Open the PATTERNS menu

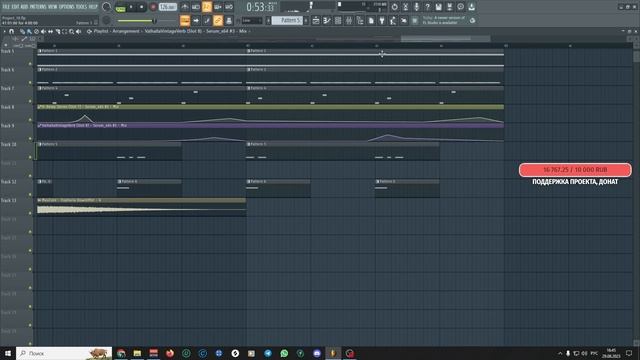[x=38, y=7]
